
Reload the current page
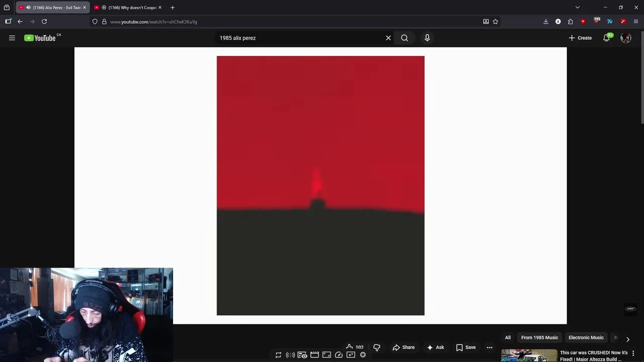44,22
